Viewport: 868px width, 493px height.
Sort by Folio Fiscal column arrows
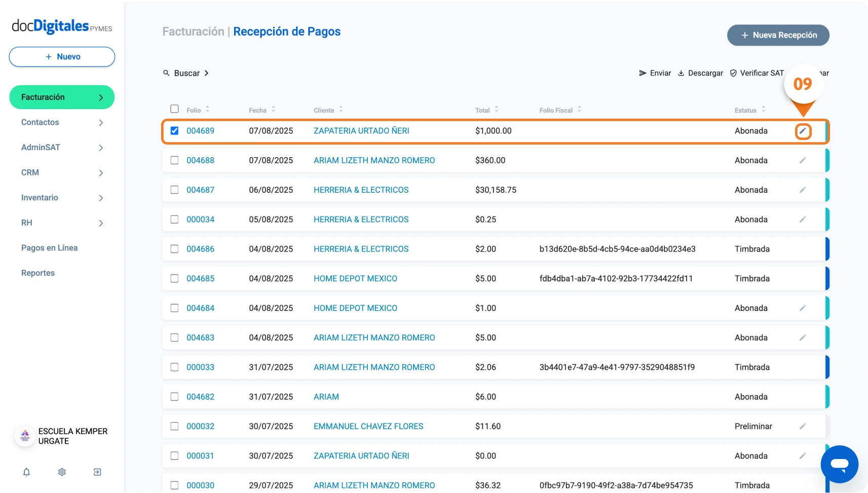click(580, 109)
